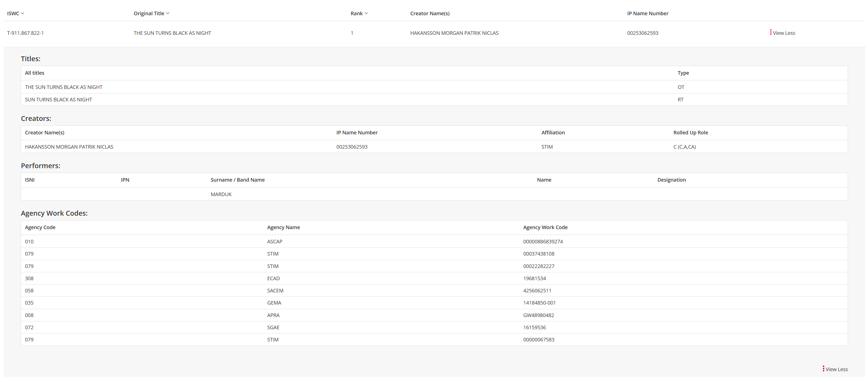The width and height of the screenshot is (868, 379).
Task: Click ECAD agency row code 19681534
Action: point(535,278)
